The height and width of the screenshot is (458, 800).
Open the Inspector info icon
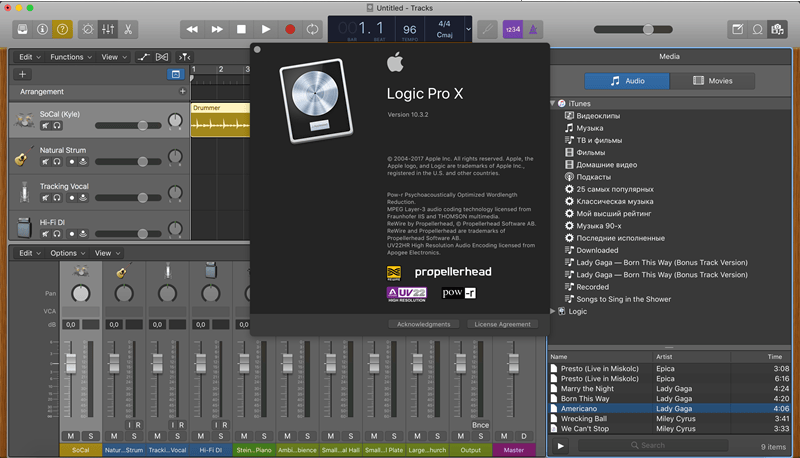pos(42,30)
